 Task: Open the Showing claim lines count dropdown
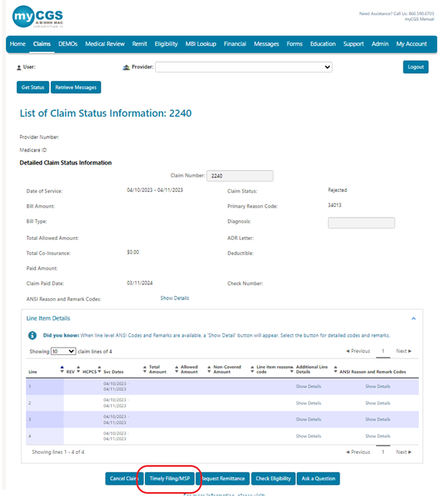(x=63, y=351)
